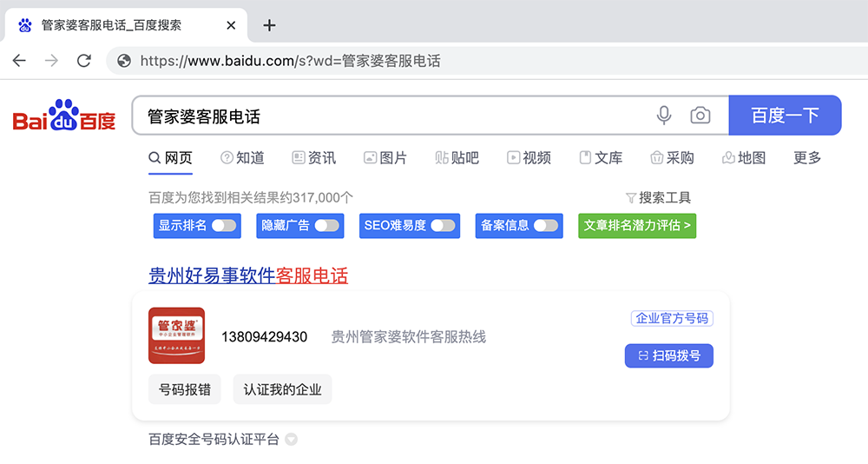Click the globe site info icon
Screen dimensions: 868x464
click(124, 61)
